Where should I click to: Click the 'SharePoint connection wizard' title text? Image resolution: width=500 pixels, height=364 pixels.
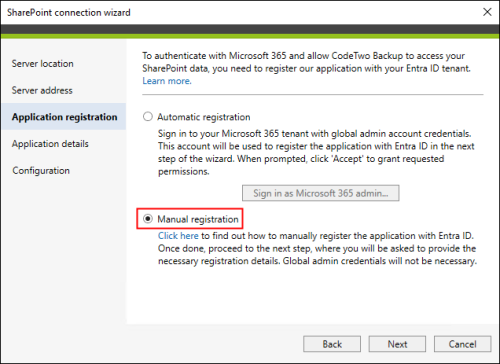(69, 12)
